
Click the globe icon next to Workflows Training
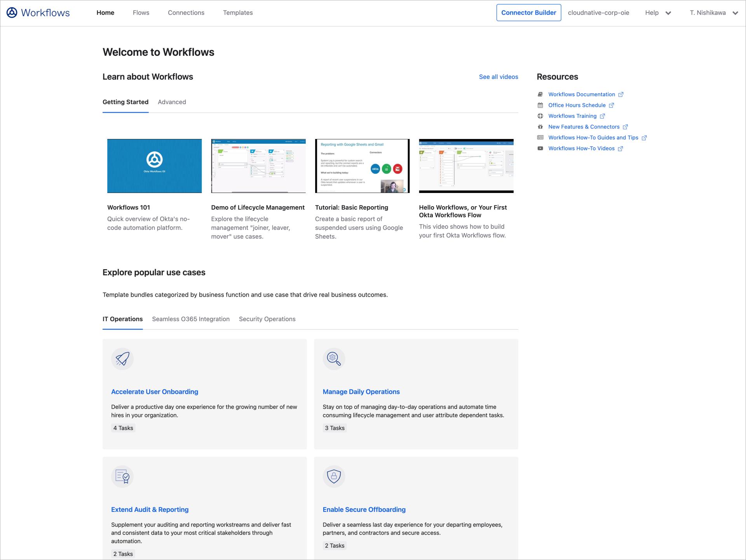click(x=540, y=116)
